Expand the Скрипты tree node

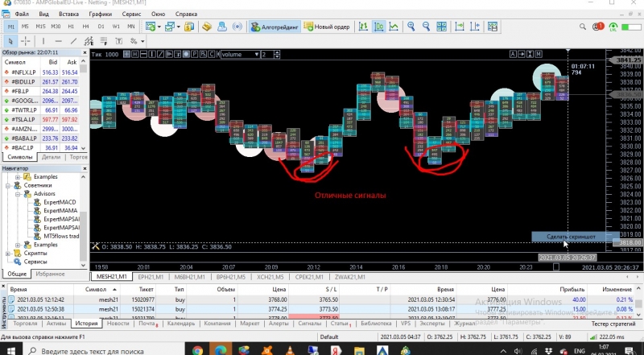coord(8,253)
